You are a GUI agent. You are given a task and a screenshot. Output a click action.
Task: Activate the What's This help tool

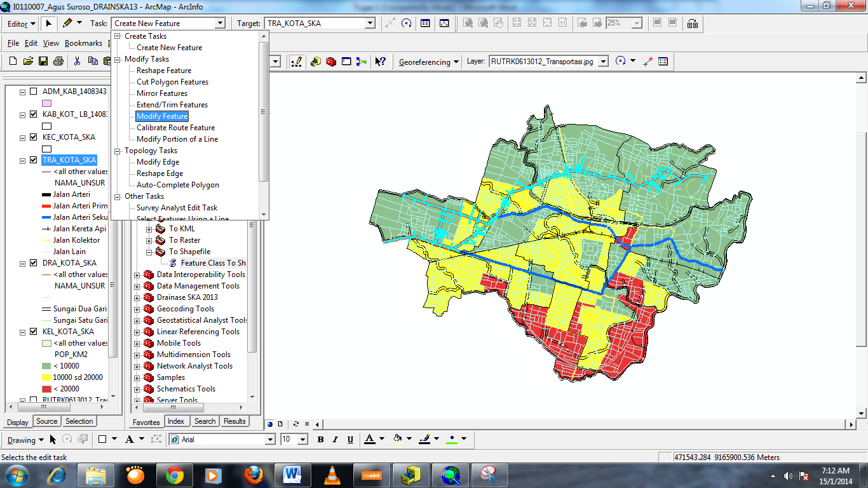[x=380, y=62]
